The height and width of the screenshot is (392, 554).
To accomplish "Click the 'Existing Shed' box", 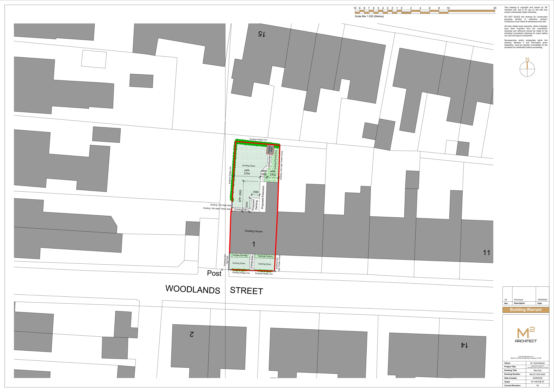I will pos(270,149).
